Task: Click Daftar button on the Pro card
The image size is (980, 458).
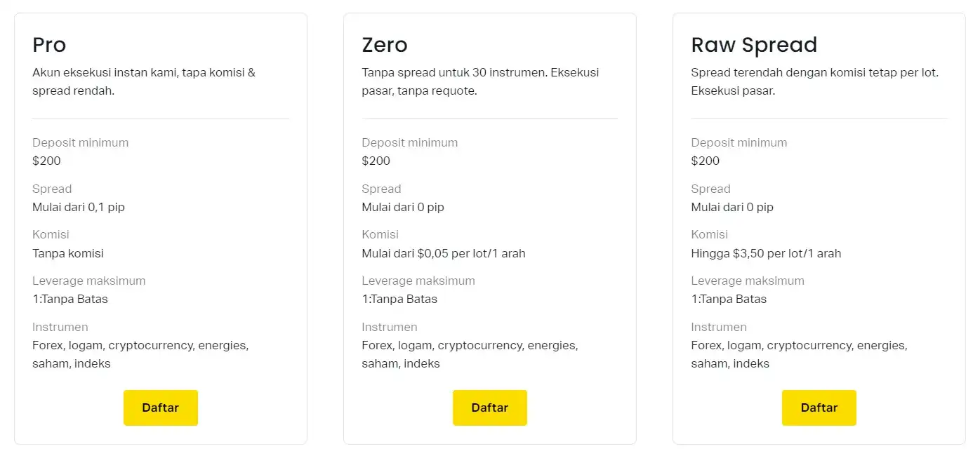Action: click(161, 408)
